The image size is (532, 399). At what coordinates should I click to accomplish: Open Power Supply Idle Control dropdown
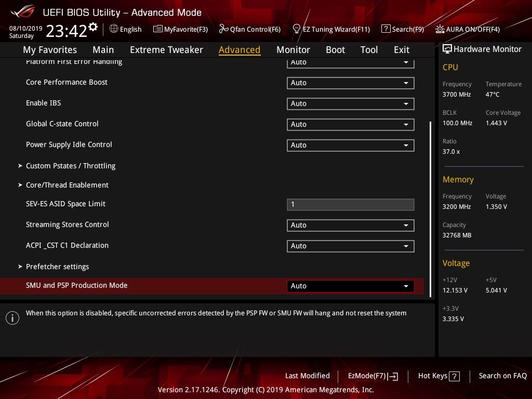351,145
